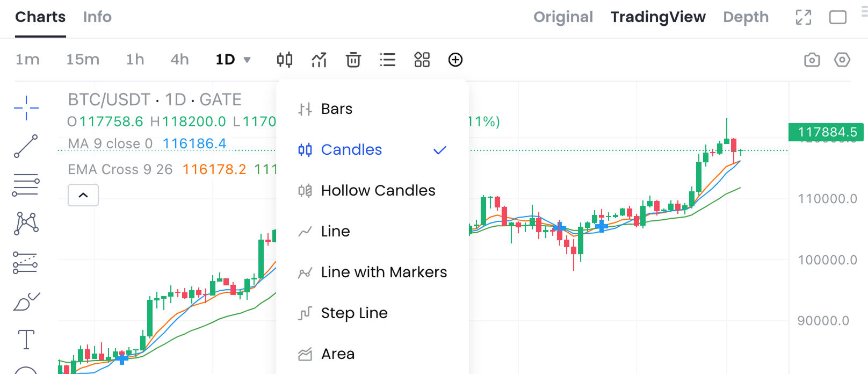Switch to the Info tab
Screen dimensions: 868x374
click(97, 17)
